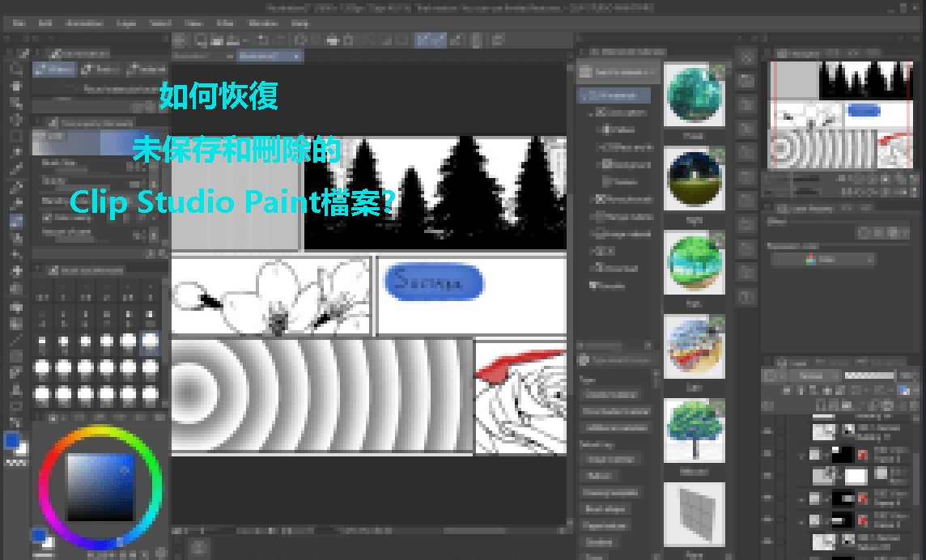
Task: Activate the highlighted Brush tool
Action: click(15, 220)
